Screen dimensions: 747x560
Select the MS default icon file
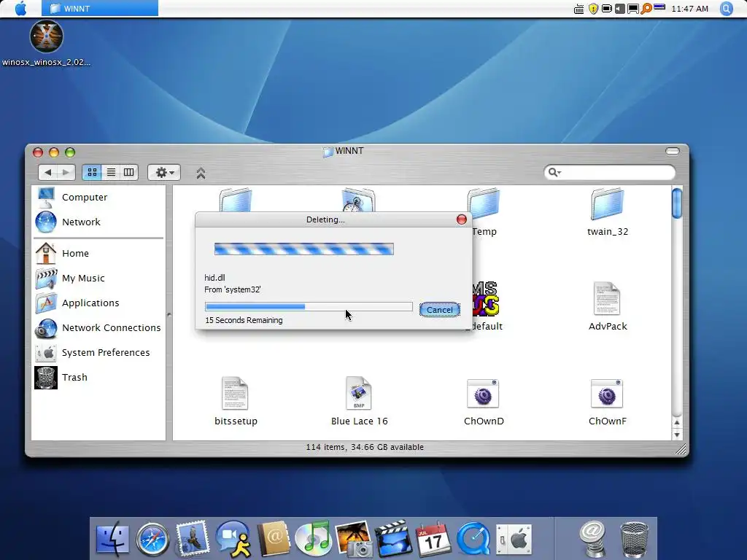(x=486, y=307)
